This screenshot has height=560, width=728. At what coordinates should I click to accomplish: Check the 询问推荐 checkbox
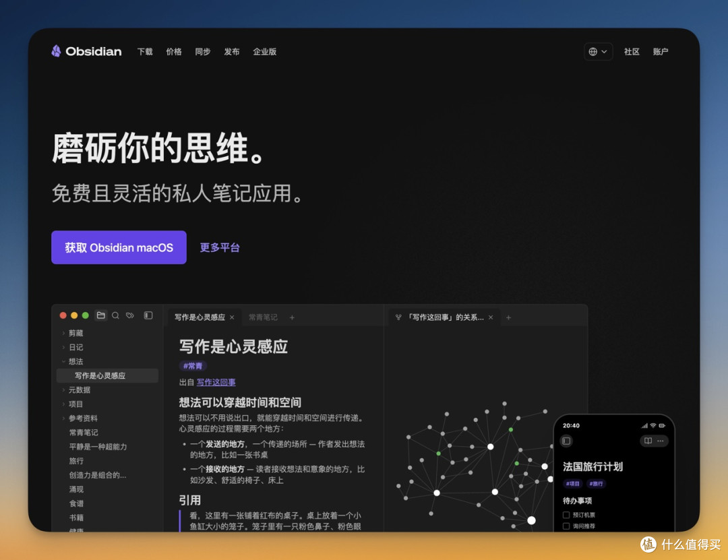pos(566,526)
